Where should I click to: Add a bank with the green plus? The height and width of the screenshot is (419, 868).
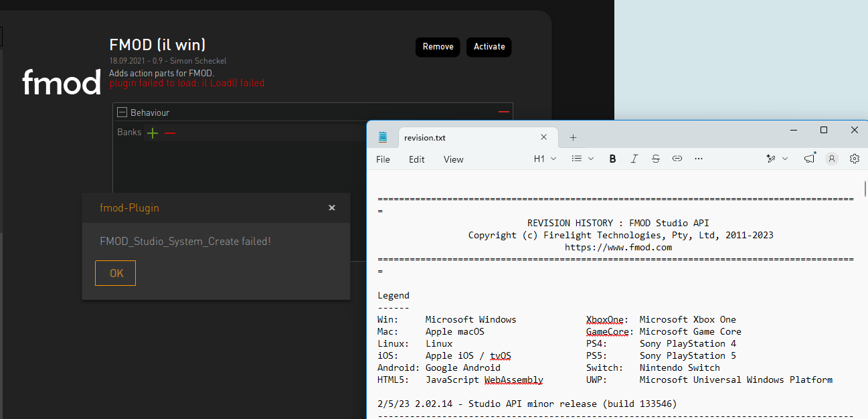153,133
